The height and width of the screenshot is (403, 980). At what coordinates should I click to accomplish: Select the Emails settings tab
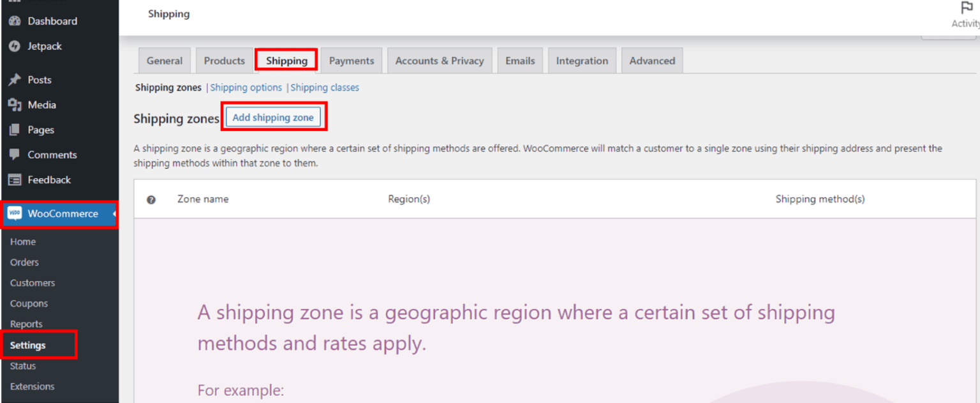(x=520, y=60)
